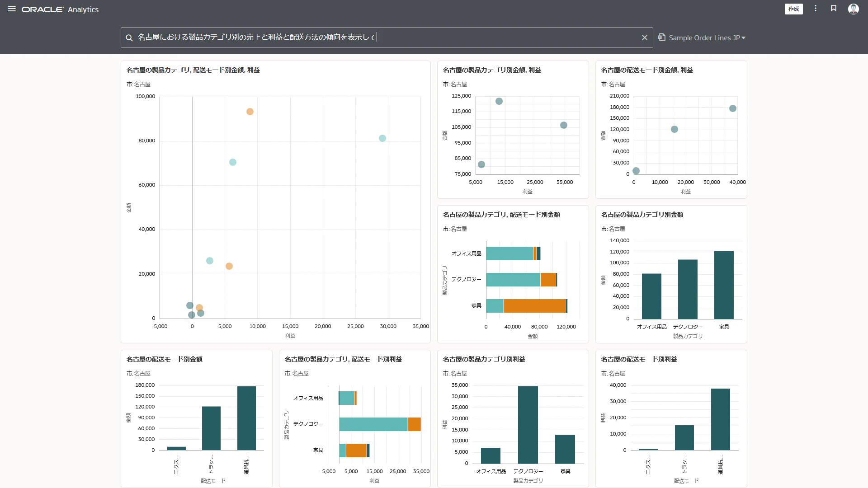868x488 pixels.
Task: Click the オフィス用品 bar in 製品カテゴリ別金額 chart
Action: coord(651,296)
